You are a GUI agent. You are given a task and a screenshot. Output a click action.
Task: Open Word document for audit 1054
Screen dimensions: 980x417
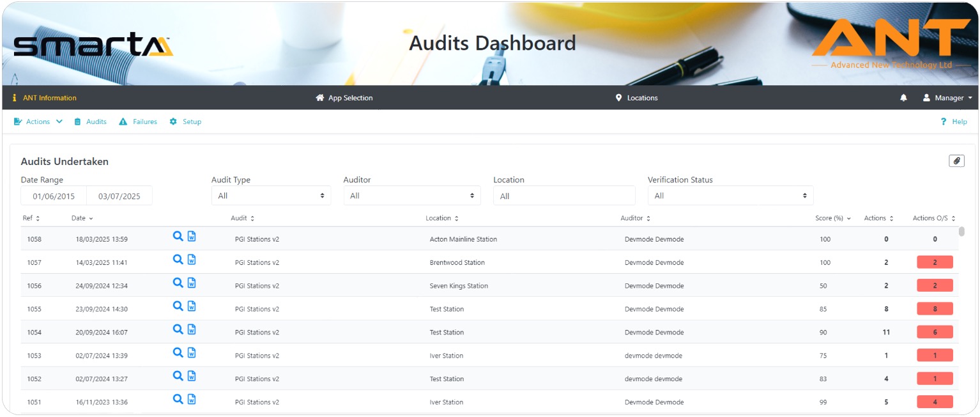(x=192, y=329)
